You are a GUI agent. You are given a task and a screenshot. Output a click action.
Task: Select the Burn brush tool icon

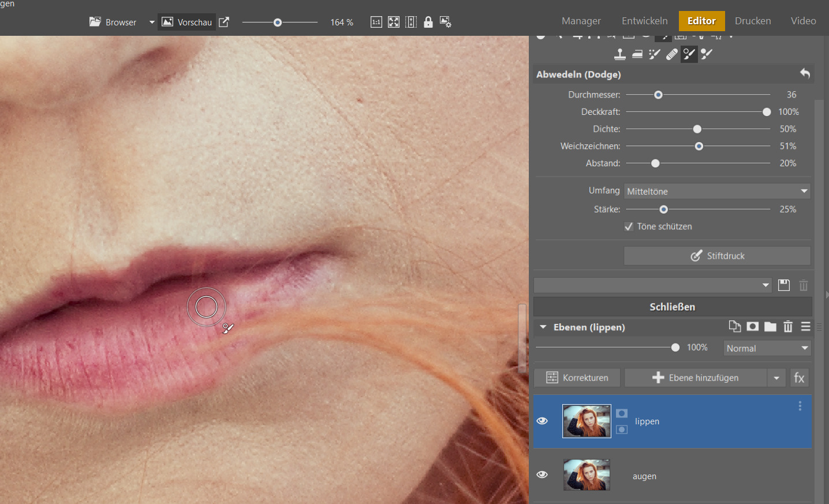tap(707, 54)
